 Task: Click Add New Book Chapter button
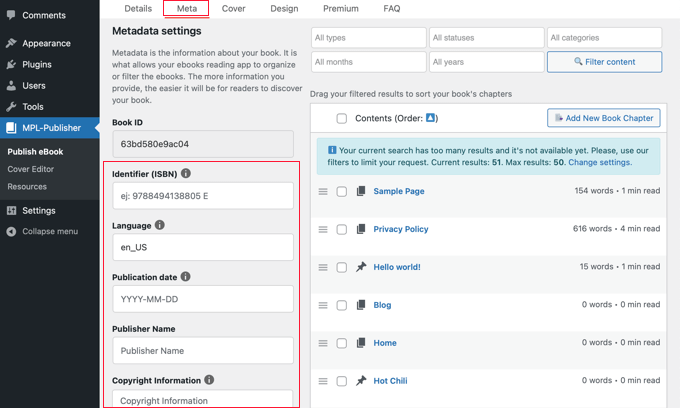(x=603, y=118)
